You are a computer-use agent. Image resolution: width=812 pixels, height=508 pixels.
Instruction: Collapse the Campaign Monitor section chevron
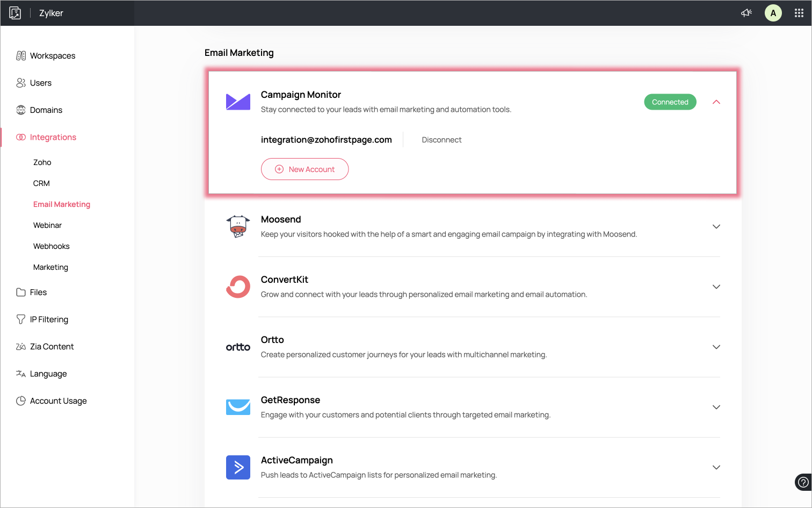coord(716,102)
